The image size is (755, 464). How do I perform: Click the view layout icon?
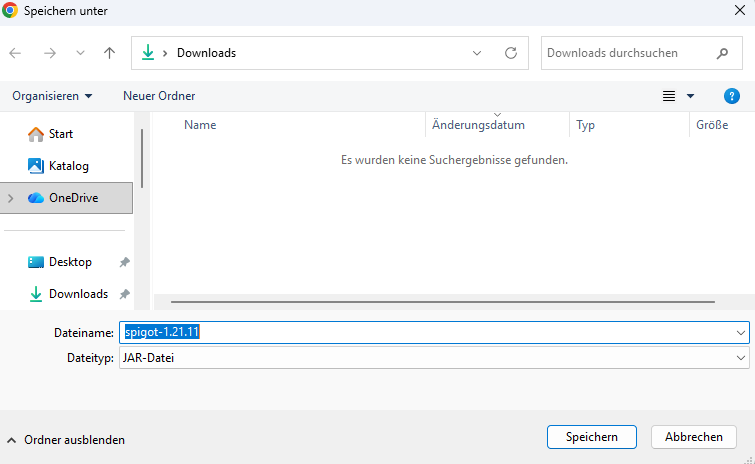[669, 96]
